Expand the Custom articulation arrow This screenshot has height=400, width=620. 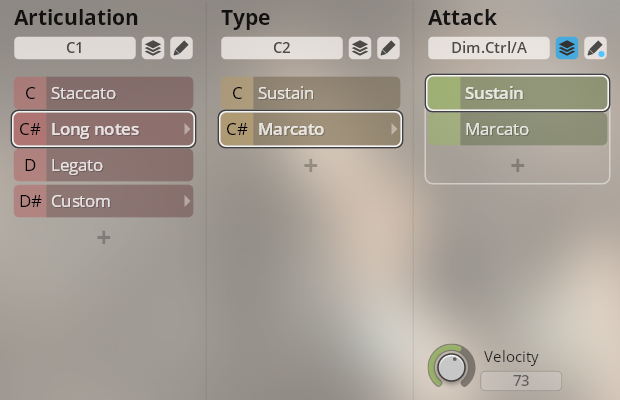coord(187,201)
